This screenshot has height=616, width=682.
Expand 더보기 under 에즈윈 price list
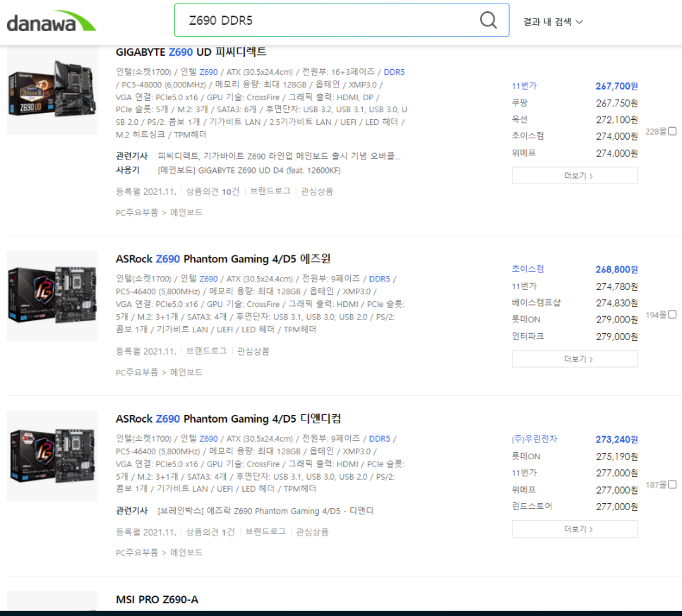click(575, 359)
